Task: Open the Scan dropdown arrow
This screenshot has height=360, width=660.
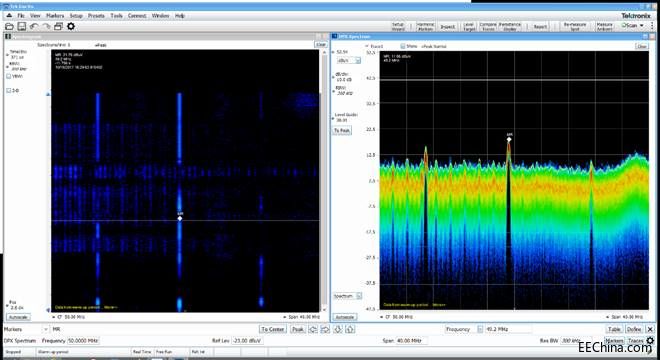Action: coord(642,26)
